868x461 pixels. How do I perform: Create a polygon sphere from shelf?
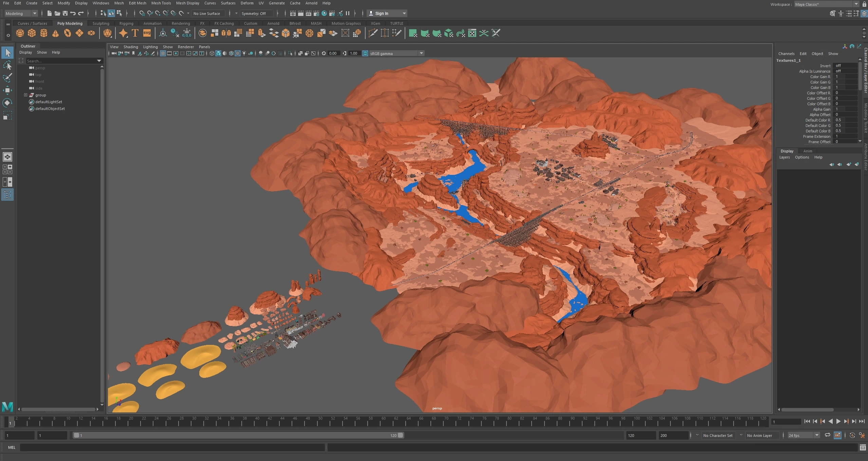pos(20,33)
